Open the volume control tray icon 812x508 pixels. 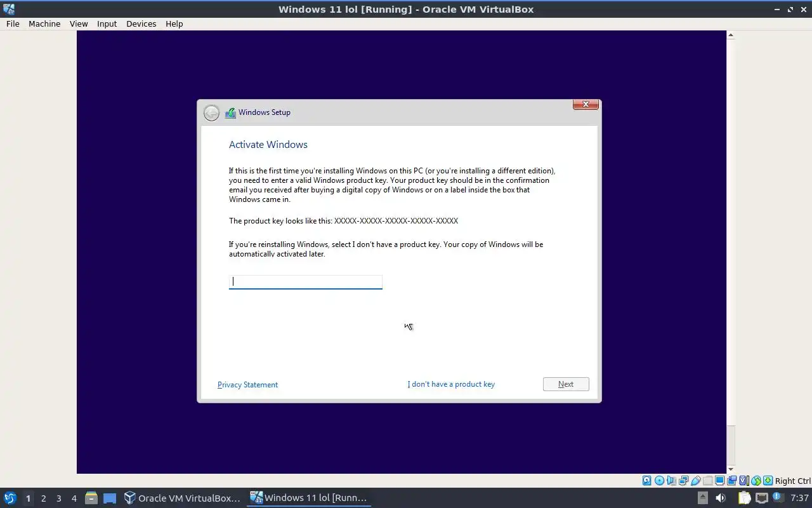click(720, 498)
